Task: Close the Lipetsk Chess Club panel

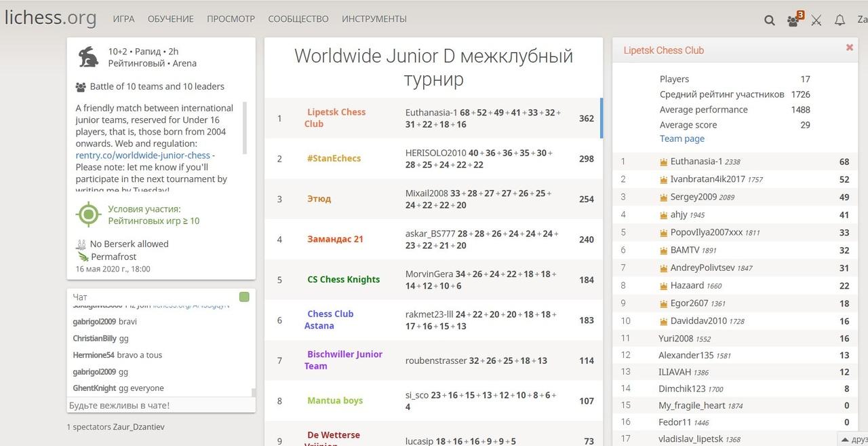Action: 849,48
